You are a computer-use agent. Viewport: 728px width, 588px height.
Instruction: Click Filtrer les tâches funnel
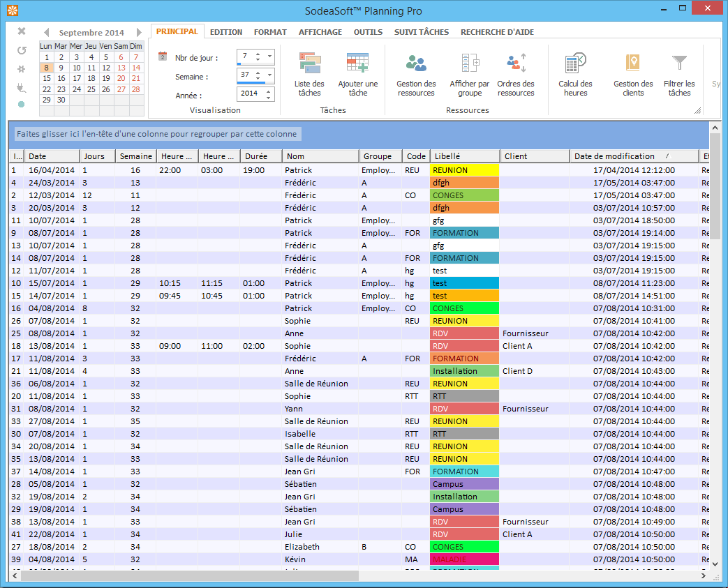point(679,63)
